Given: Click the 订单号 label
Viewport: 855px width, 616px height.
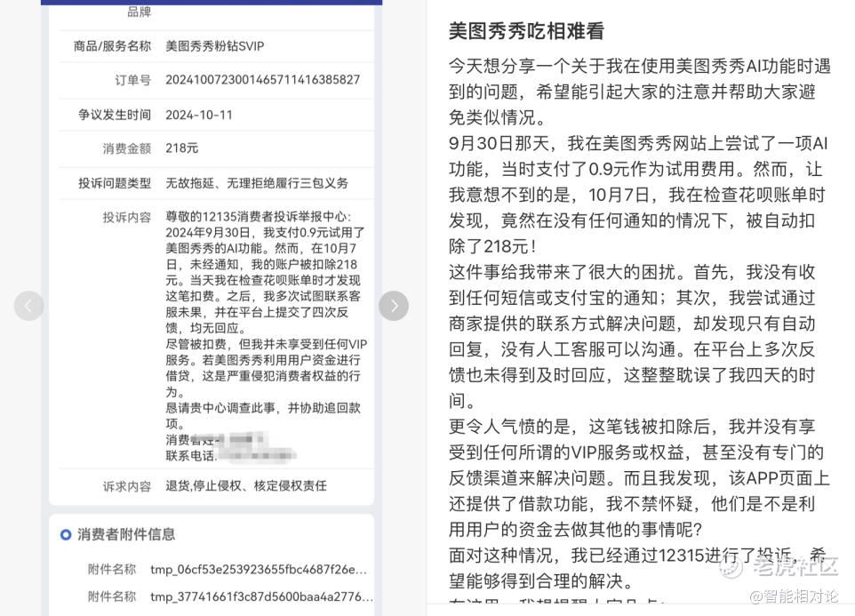Looking at the screenshot, I should click(x=133, y=80).
